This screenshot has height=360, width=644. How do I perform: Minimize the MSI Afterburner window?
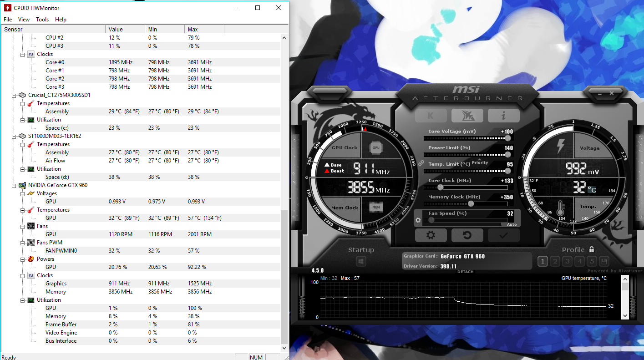pos(601,93)
